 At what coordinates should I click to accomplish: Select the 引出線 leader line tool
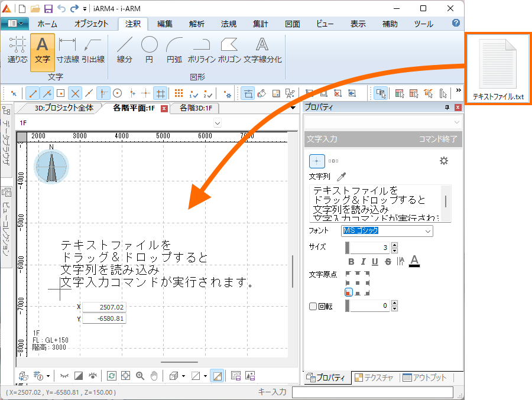(93, 51)
